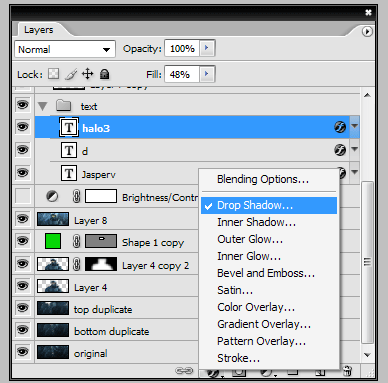Open the Layers panel flyout menu button
Screen dimensions: 388x383
[367, 31]
